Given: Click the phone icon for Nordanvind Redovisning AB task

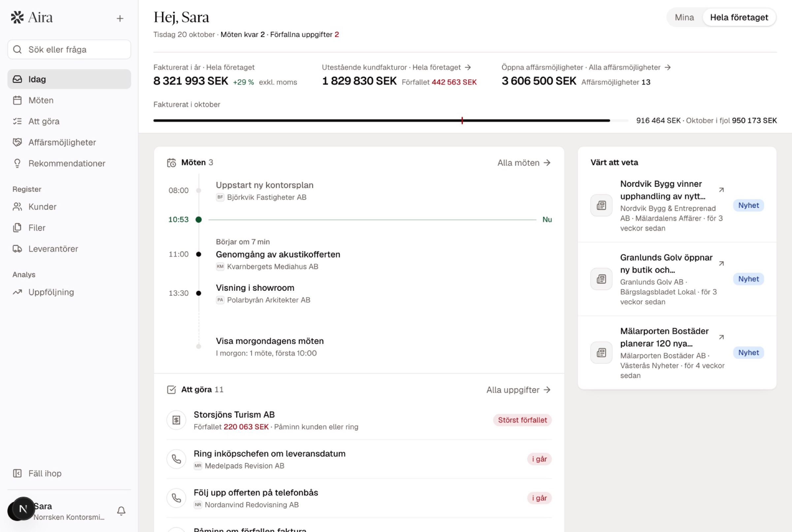Looking at the screenshot, I should click(176, 498).
